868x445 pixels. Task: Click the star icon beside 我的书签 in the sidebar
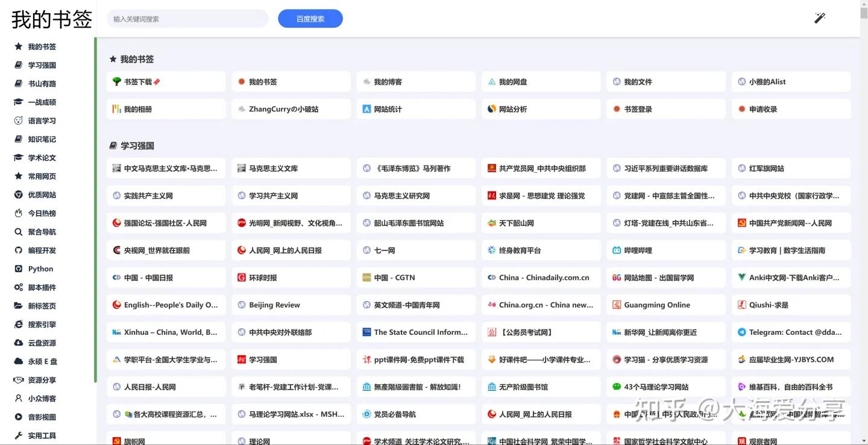click(18, 46)
